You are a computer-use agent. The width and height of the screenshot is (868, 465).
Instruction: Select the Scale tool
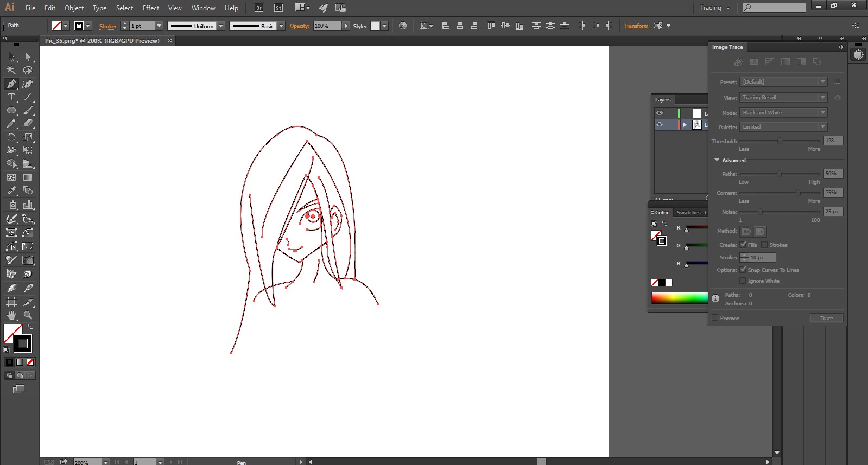(x=28, y=137)
